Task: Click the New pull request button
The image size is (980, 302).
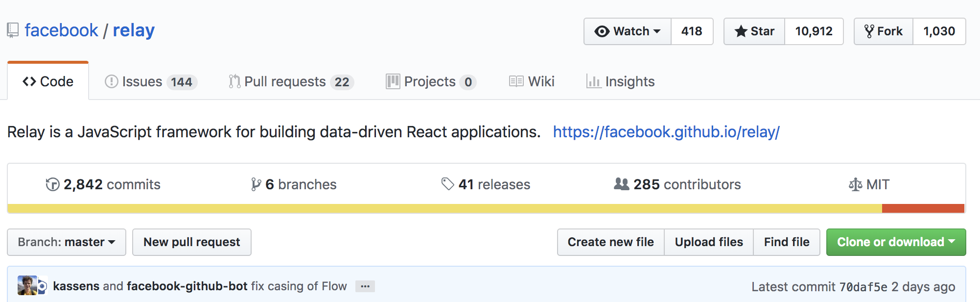Action: point(192,242)
